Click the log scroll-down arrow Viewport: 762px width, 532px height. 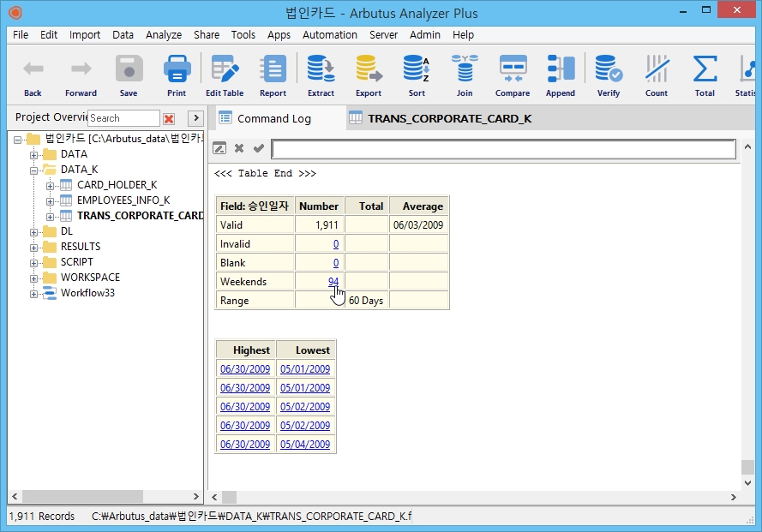click(x=748, y=482)
